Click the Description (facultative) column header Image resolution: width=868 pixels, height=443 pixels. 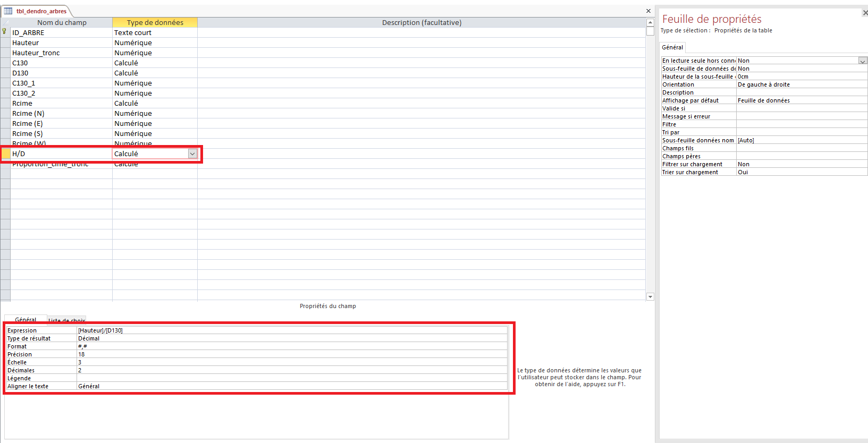click(422, 22)
